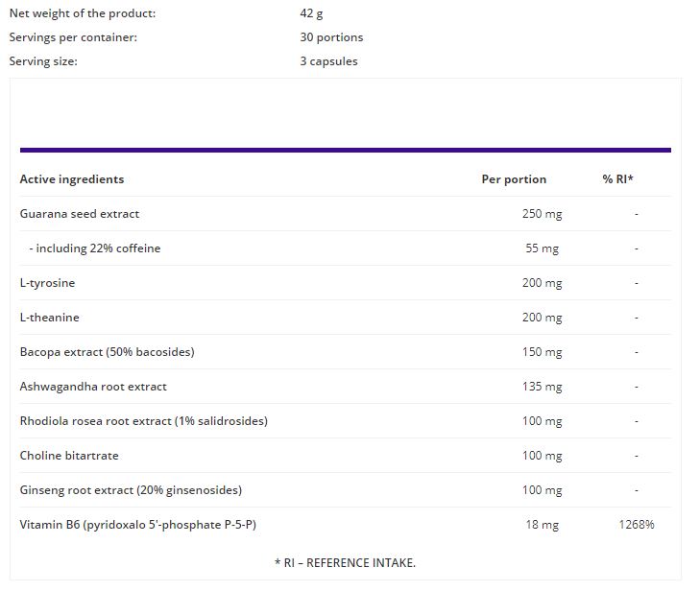Select the 'including 22% caffeine' sub-item
The width and height of the screenshot is (700, 591).
(x=94, y=248)
